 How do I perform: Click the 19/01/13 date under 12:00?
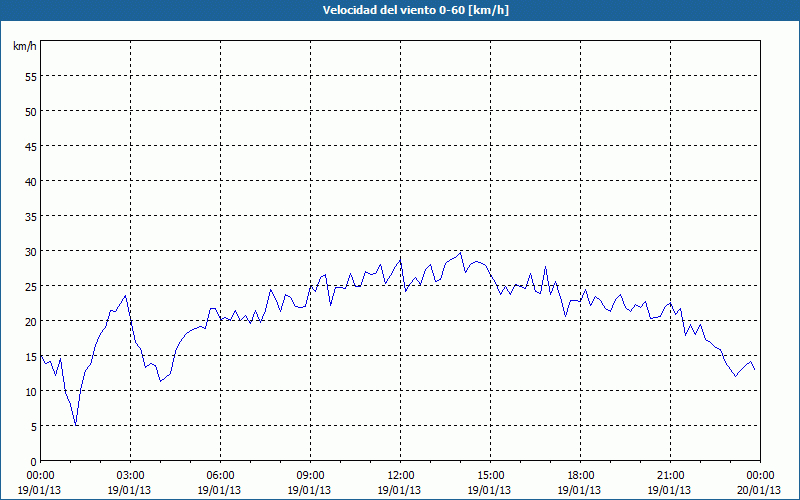pos(399,490)
